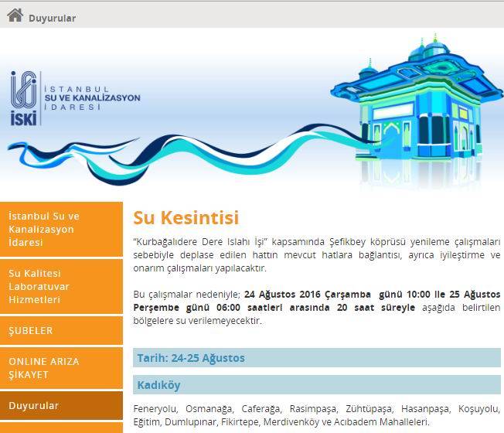Click the İSTANBUL SU VE KANALİZASYON İDARESİ text

point(92,98)
